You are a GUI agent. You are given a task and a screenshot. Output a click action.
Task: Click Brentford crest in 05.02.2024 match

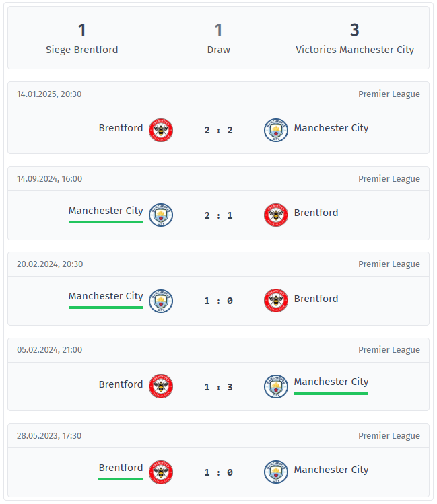tap(161, 386)
